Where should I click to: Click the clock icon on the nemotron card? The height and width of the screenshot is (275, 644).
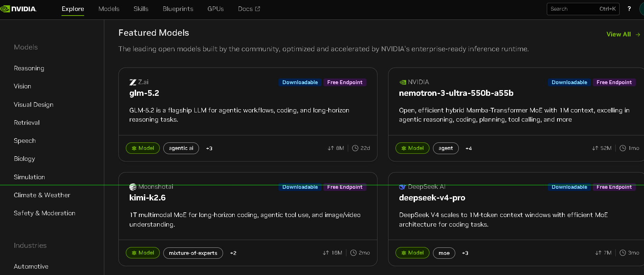coord(623,148)
